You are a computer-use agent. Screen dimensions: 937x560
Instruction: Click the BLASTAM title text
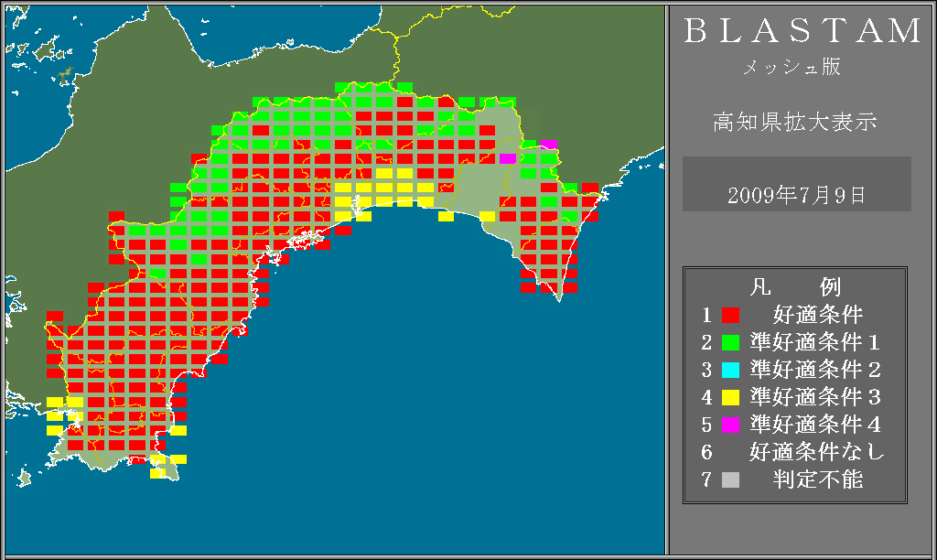[x=802, y=30]
